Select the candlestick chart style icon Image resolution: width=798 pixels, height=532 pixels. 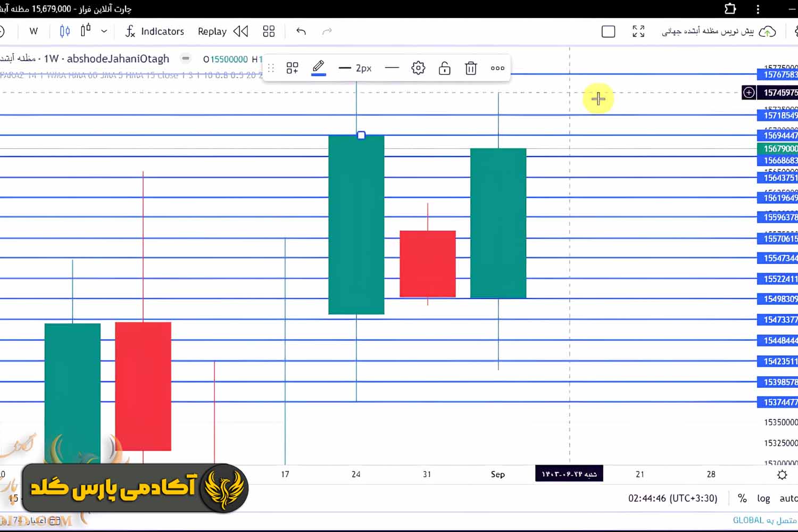[65, 31]
